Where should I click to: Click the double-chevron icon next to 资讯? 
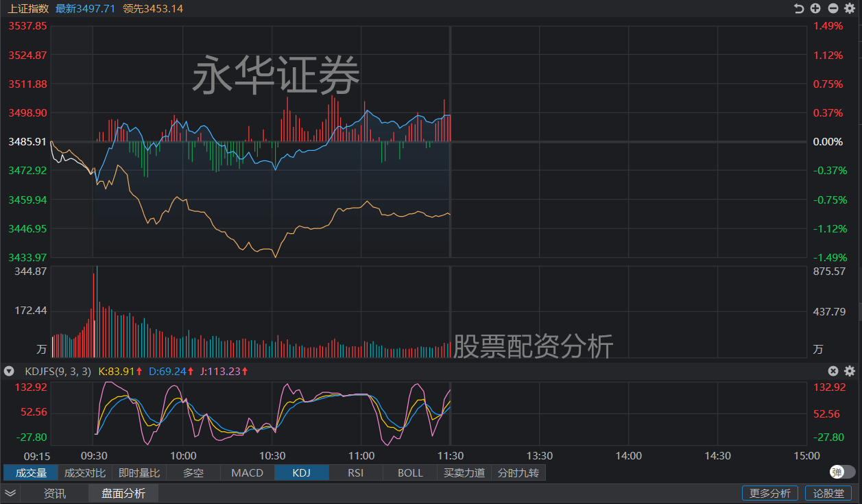point(10,492)
